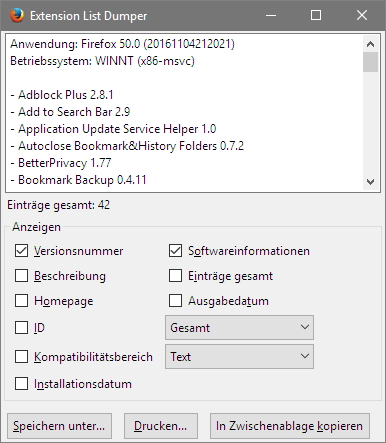Enable the Beschreibung checkbox
The width and height of the screenshot is (386, 443).
coord(21,276)
